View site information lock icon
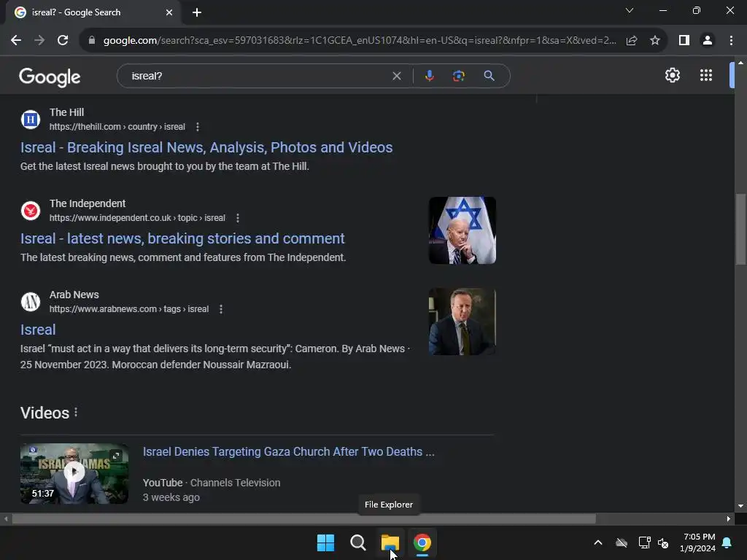This screenshot has height=560, width=747. coord(92,41)
